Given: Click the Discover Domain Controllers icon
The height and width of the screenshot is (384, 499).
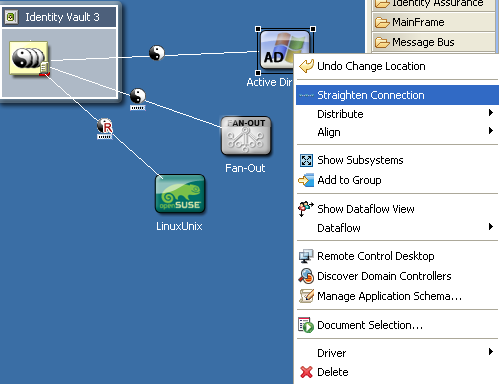Looking at the screenshot, I should (306, 276).
